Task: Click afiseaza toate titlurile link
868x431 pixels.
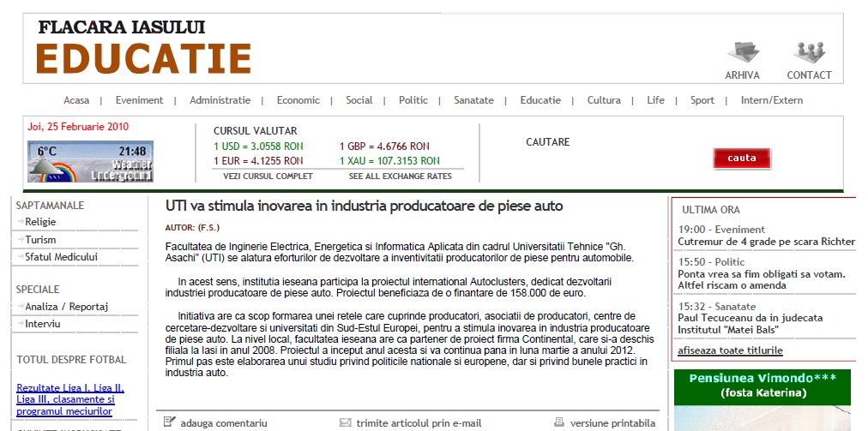Action: coord(730,350)
